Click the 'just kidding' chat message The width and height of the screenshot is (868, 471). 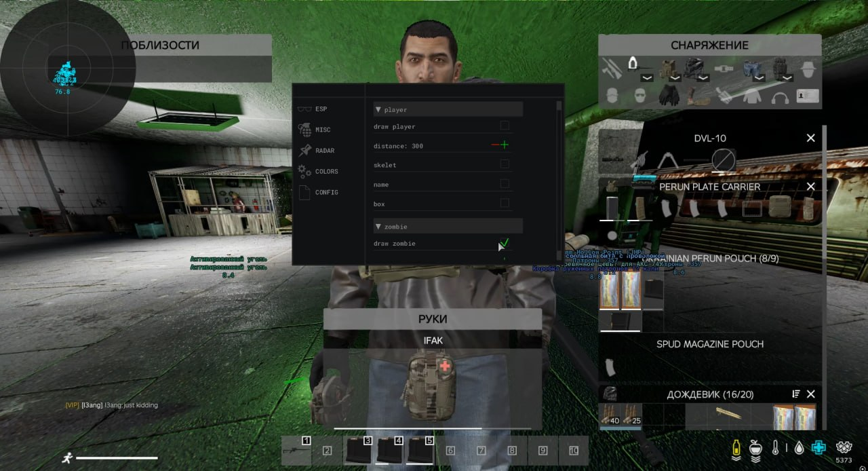(x=132, y=405)
